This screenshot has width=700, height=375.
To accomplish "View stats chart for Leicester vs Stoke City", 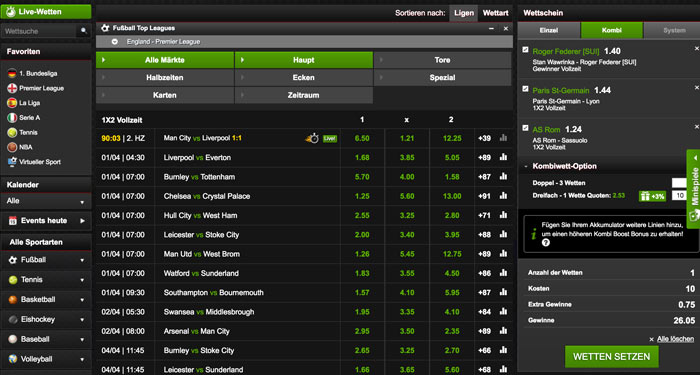I will 504,234.
